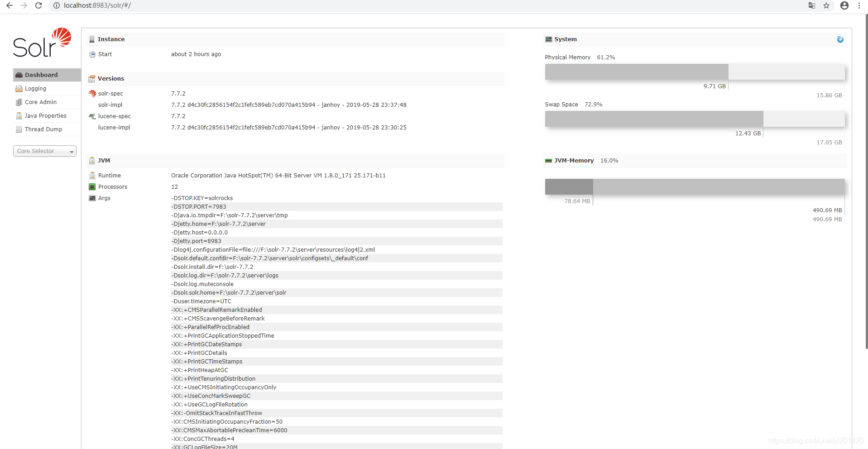Click the Solr logo

tap(42, 43)
